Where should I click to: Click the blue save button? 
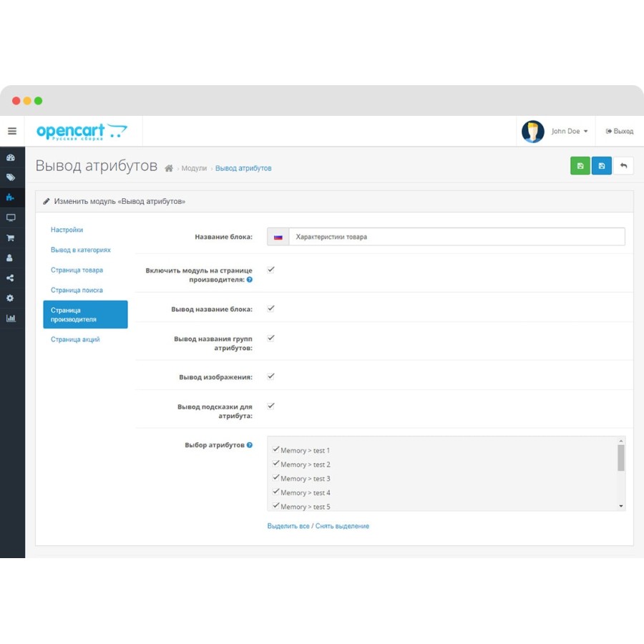pos(602,166)
